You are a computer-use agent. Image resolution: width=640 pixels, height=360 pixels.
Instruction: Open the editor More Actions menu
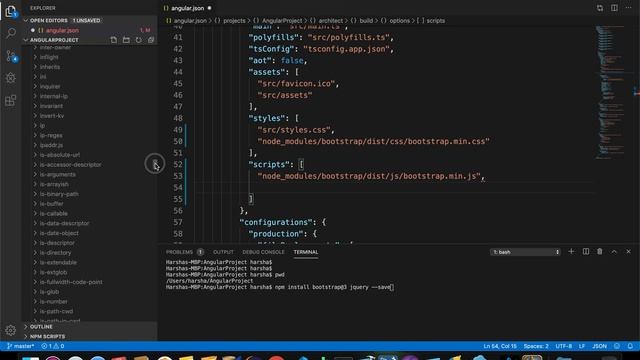click(629, 8)
